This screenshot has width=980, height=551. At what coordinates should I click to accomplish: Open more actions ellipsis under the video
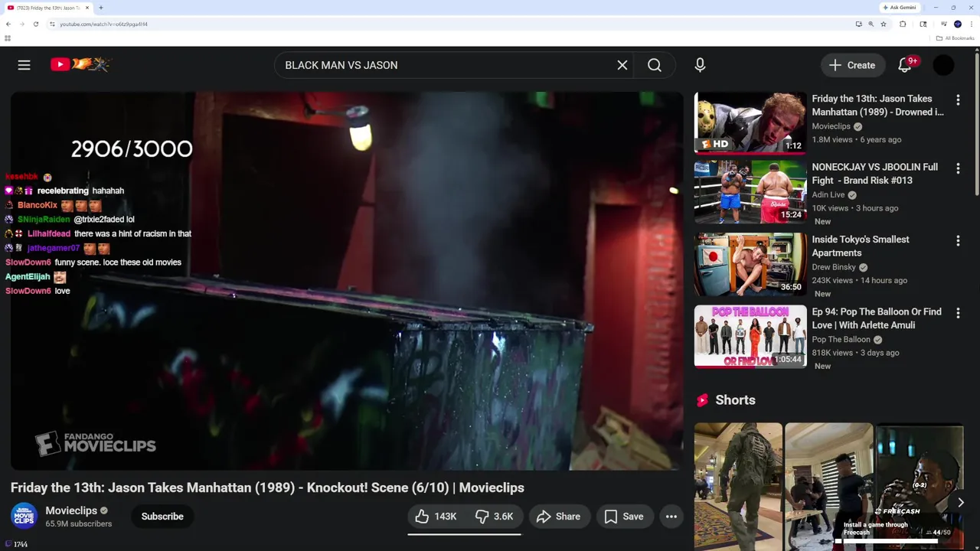point(671,517)
